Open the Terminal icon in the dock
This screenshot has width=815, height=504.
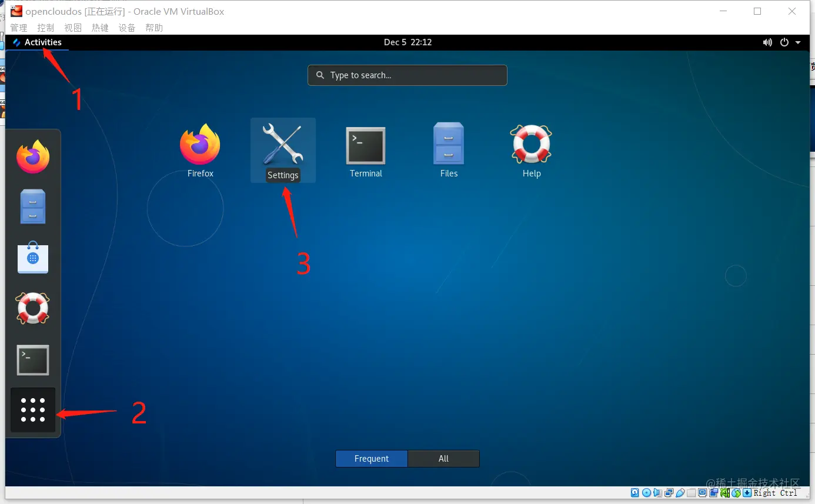(33, 360)
